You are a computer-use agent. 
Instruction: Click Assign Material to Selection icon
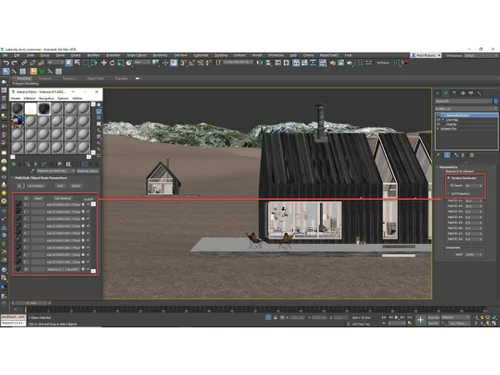(x=28, y=164)
